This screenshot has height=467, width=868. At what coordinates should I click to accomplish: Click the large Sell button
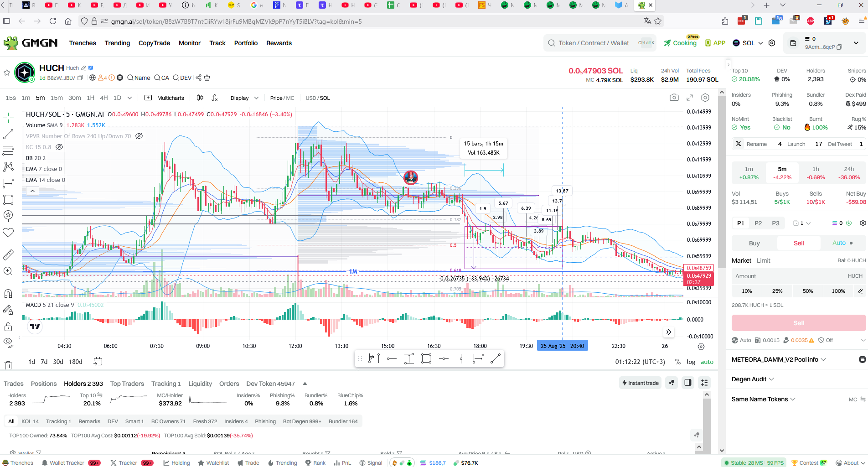click(799, 323)
